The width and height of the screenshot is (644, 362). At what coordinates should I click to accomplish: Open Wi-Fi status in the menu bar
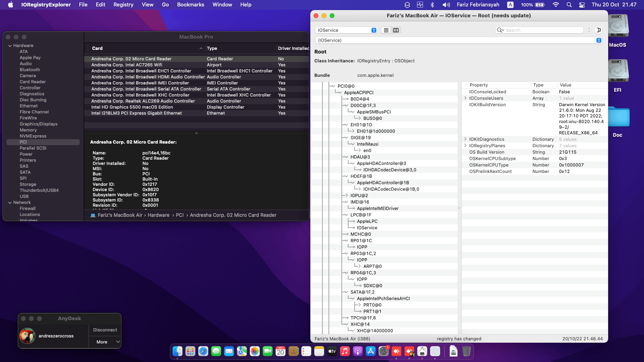pyautogui.click(x=556, y=5)
